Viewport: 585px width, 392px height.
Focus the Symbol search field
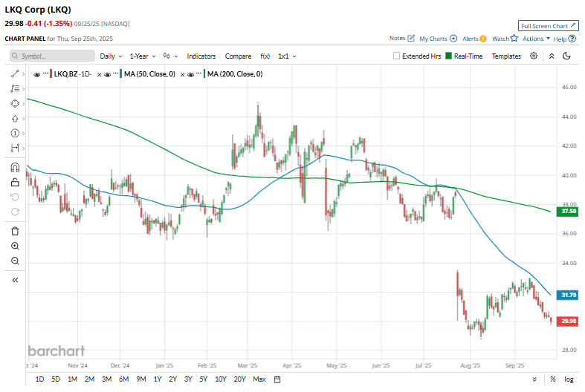tap(52, 56)
